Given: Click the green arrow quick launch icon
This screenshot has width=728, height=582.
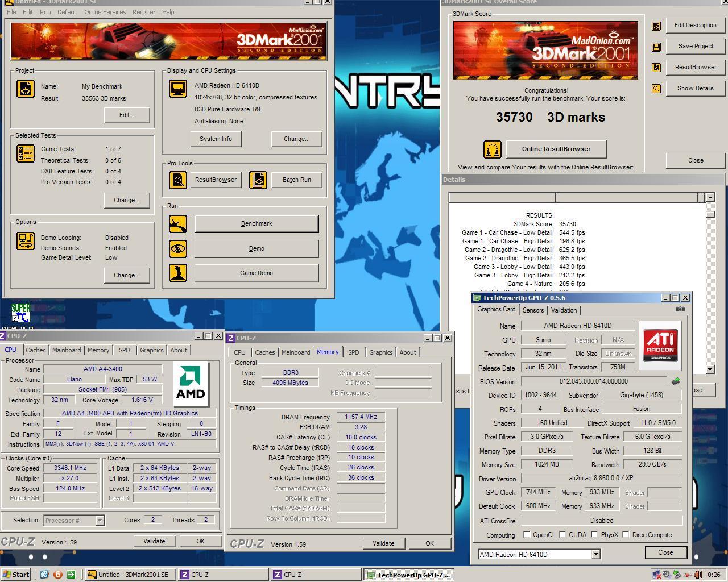Looking at the screenshot, I should coord(71,575).
